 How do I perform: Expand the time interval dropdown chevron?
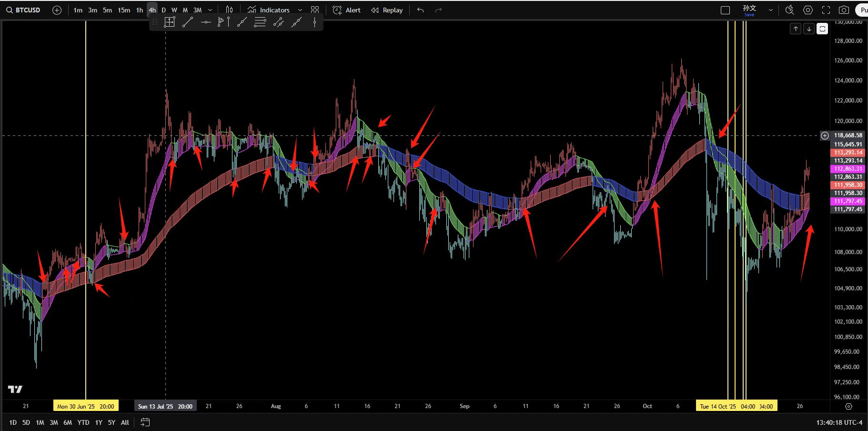click(x=210, y=10)
